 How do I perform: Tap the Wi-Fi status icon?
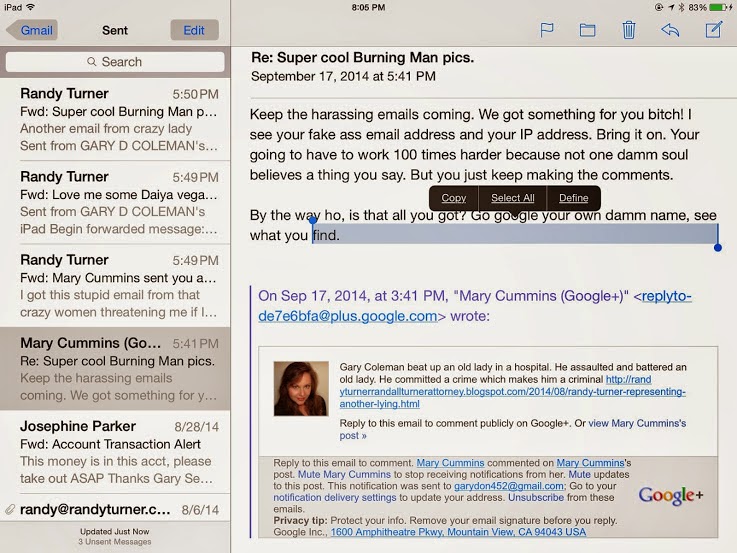click(x=30, y=7)
